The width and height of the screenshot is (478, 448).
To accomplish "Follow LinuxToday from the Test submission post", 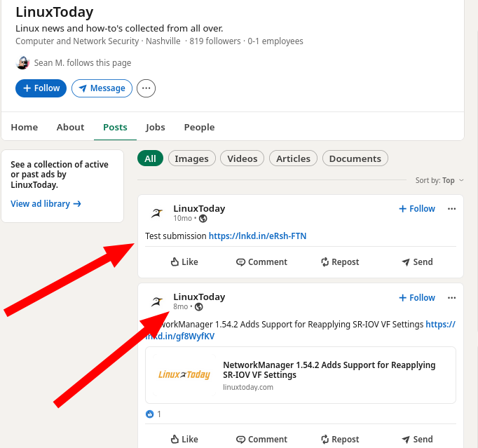I will 417,209.
